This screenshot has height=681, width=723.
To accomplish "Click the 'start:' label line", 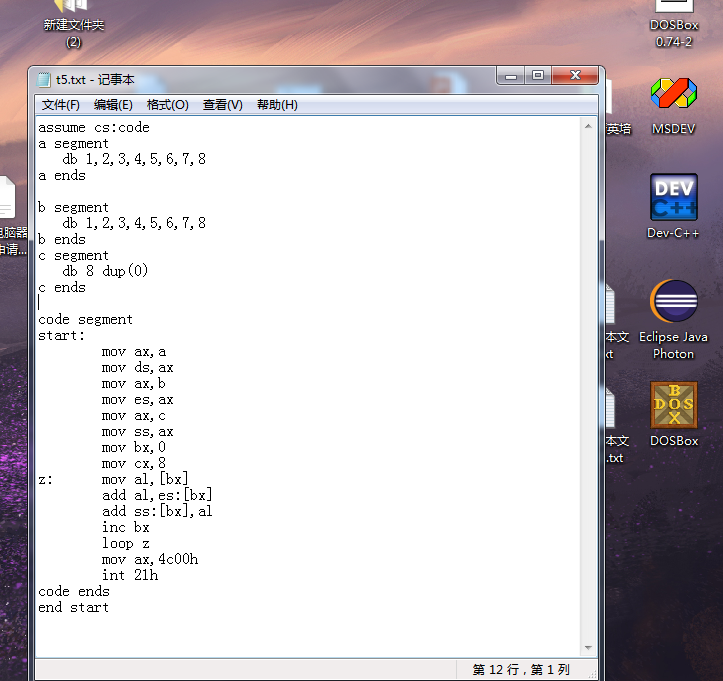I will (61, 335).
